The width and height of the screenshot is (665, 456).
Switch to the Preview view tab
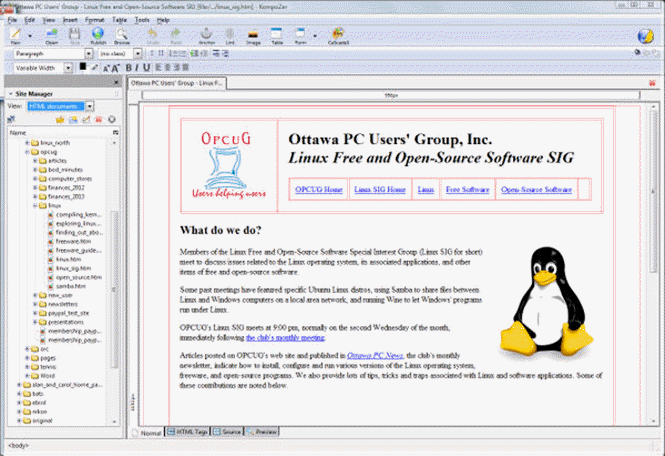click(262, 432)
